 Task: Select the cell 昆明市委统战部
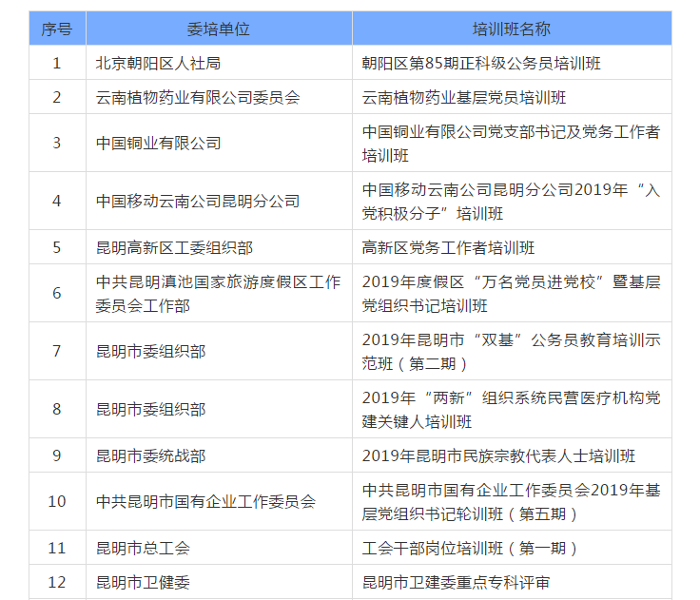[219, 455]
